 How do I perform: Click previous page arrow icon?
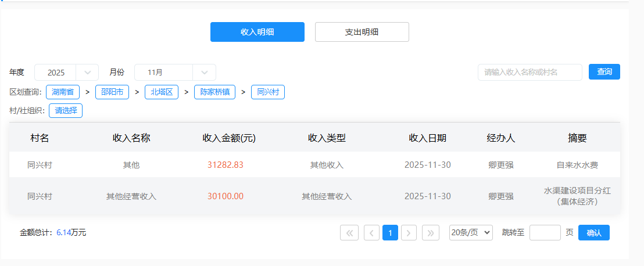pyautogui.click(x=371, y=233)
